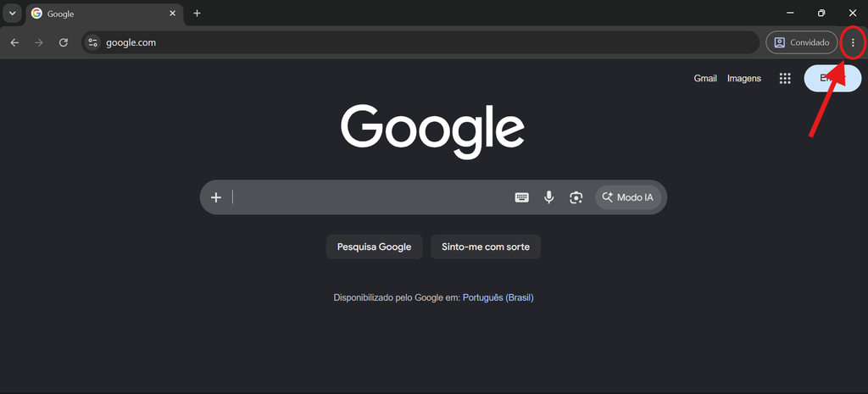Open the Gmail link

[x=705, y=79]
